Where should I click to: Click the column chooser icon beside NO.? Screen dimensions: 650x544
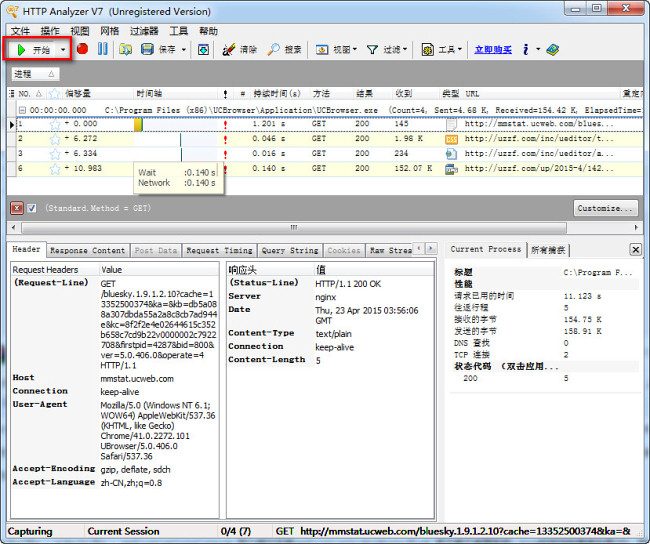coord(11,94)
